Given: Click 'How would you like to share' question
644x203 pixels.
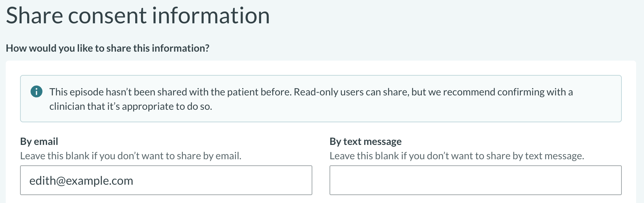Looking at the screenshot, I should coord(107,48).
